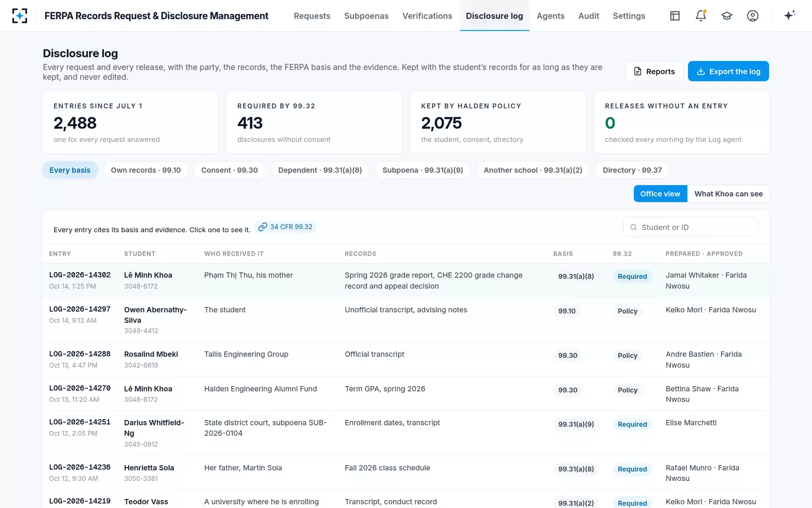Switch to Office view

660,194
